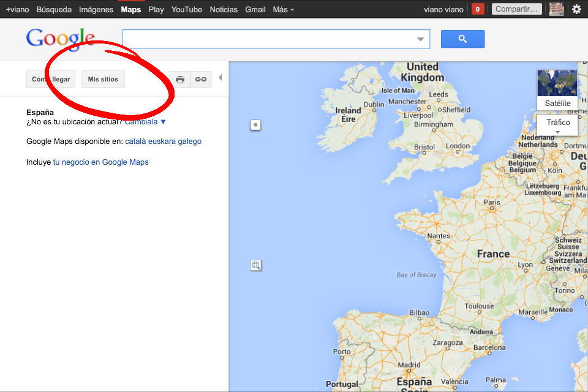
Task: Click the Madrid label on the map
Action: (409, 364)
